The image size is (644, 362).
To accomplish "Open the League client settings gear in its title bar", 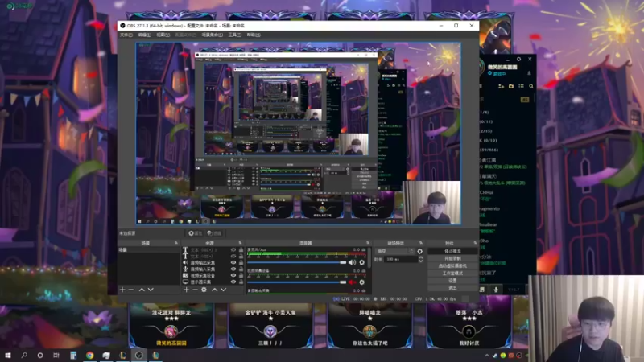I will click(x=518, y=59).
